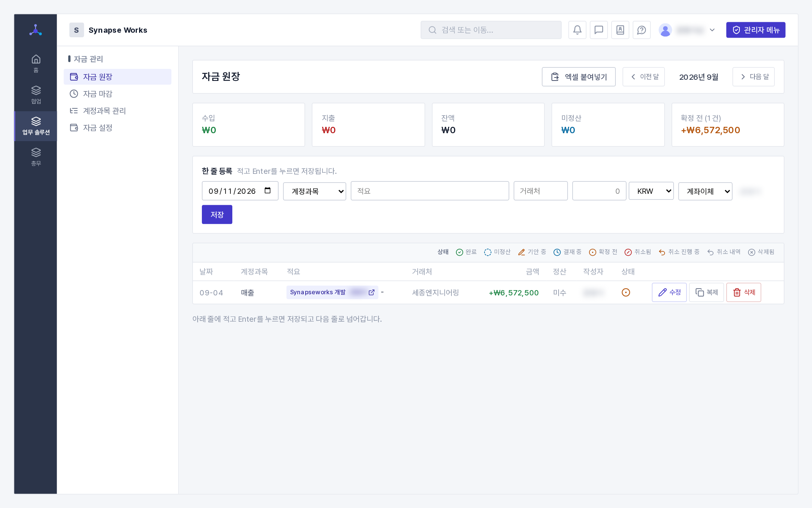812x508 pixels.
Task: Focus the 검색 또는 이동 search field
Action: (491, 30)
